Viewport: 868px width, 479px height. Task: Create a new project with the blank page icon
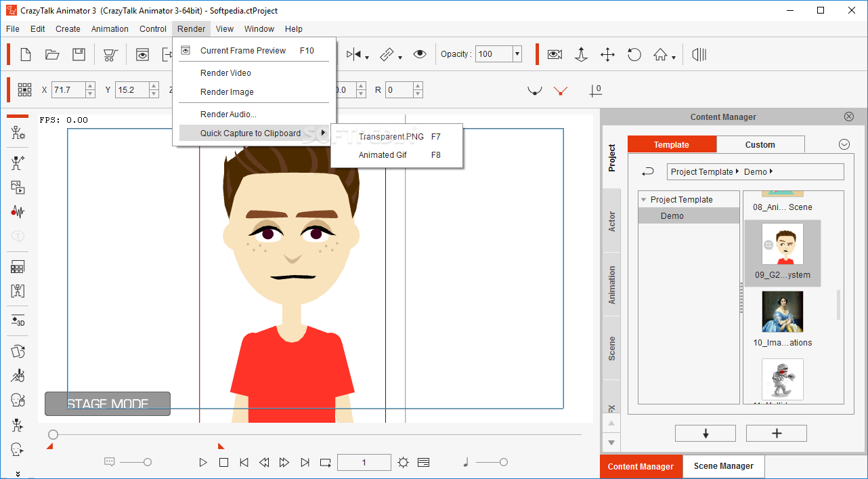25,54
